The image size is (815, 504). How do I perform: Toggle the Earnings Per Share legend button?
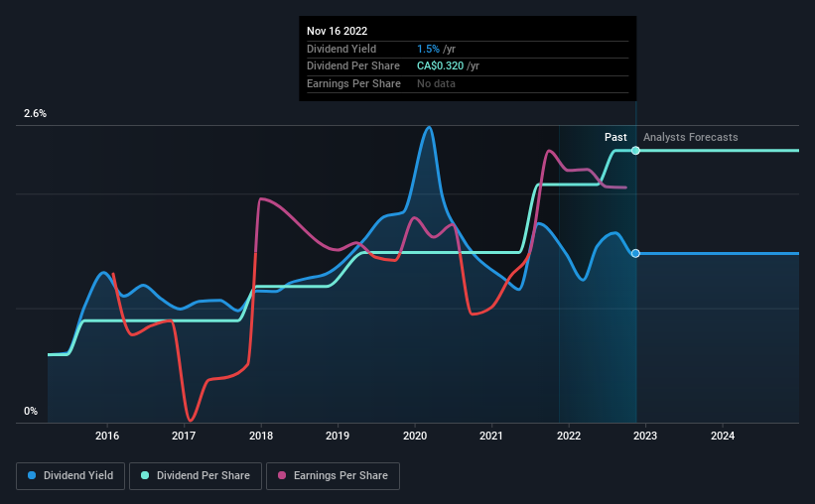point(333,476)
